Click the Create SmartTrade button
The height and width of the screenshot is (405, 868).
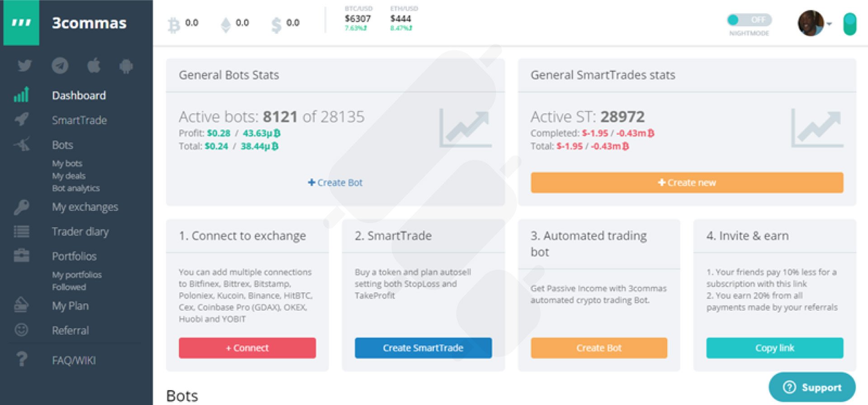423,348
